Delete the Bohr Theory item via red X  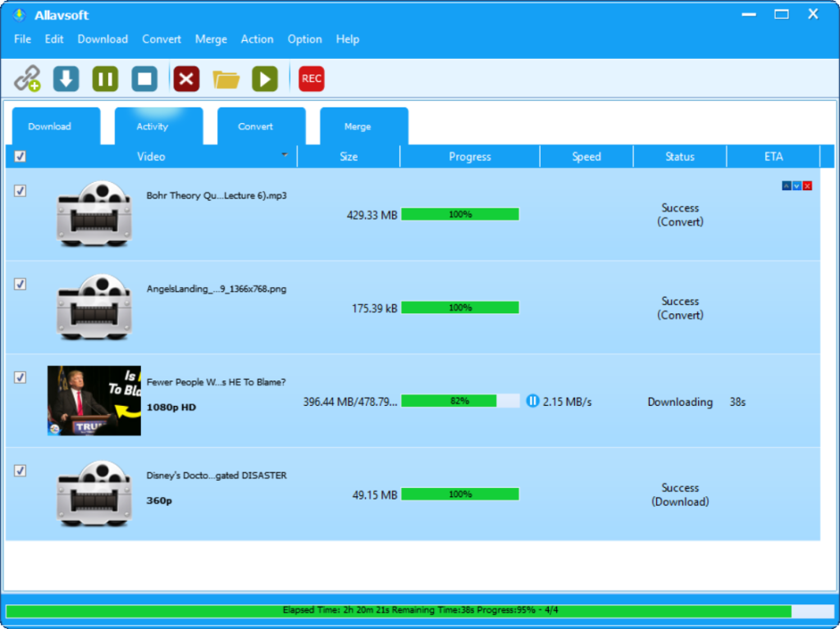[807, 186]
